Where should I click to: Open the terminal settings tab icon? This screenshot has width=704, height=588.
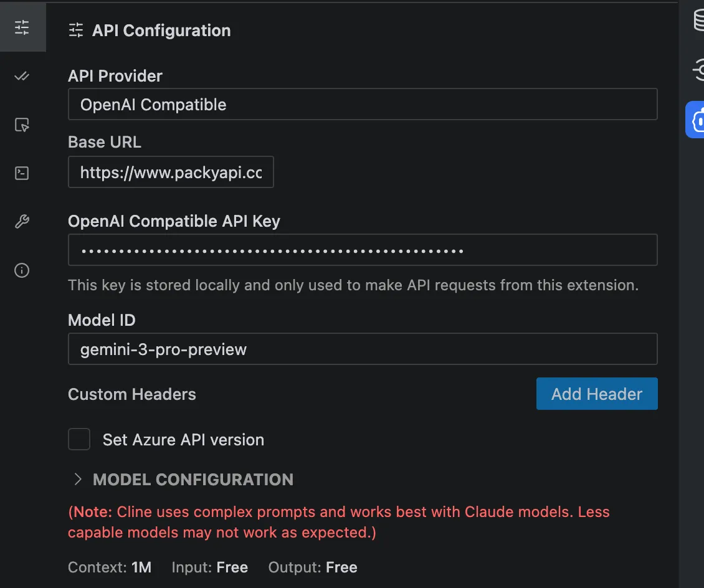pyautogui.click(x=22, y=173)
